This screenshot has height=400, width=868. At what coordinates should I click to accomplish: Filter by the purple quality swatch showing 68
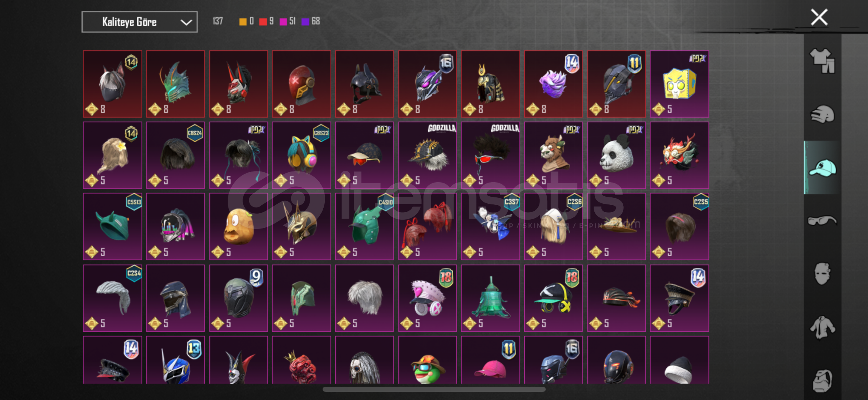click(x=306, y=21)
